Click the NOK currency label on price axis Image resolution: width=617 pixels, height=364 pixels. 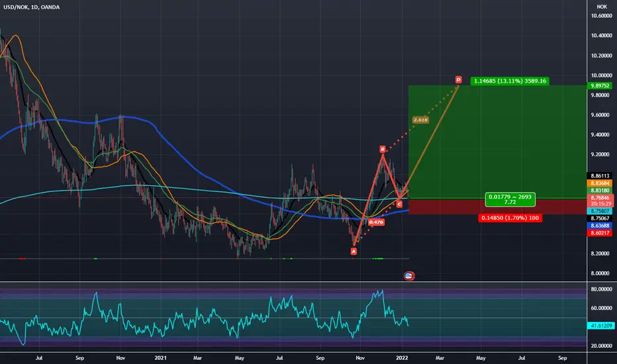602,7
